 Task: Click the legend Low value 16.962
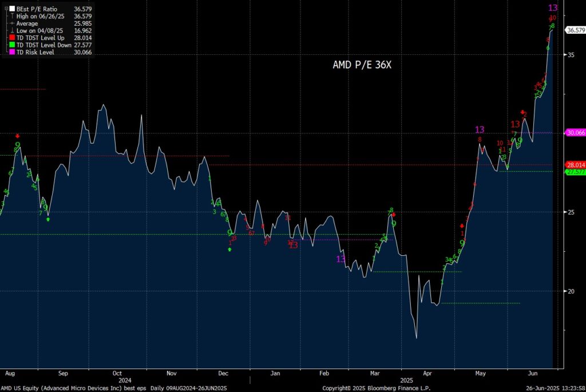click(x=82, y=31)
